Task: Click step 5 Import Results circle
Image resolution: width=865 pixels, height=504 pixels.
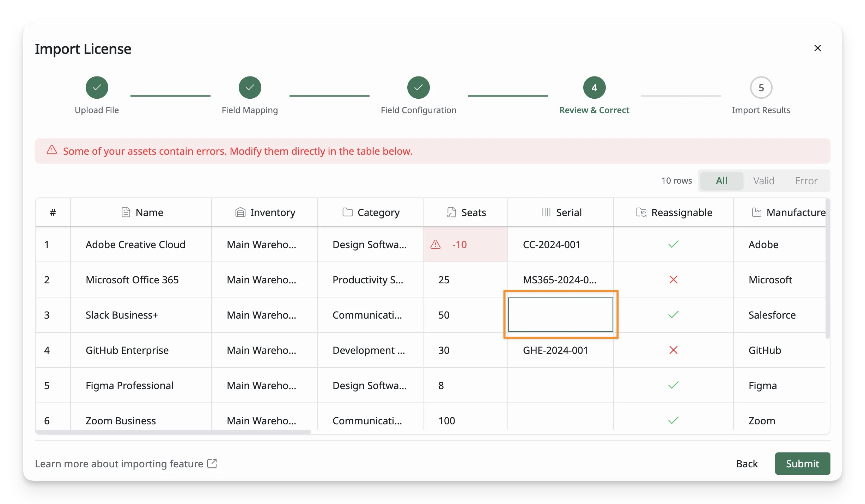Action: point(761,87)
